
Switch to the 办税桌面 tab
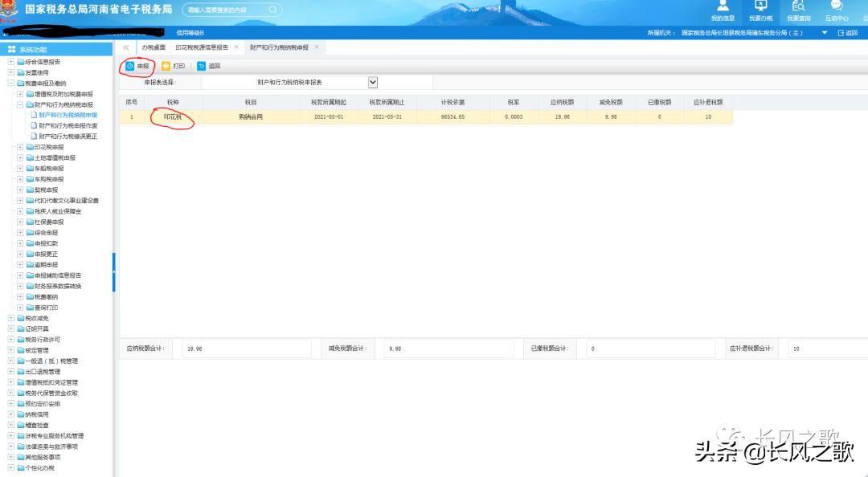pyautogui.click(x=154, y=47)
